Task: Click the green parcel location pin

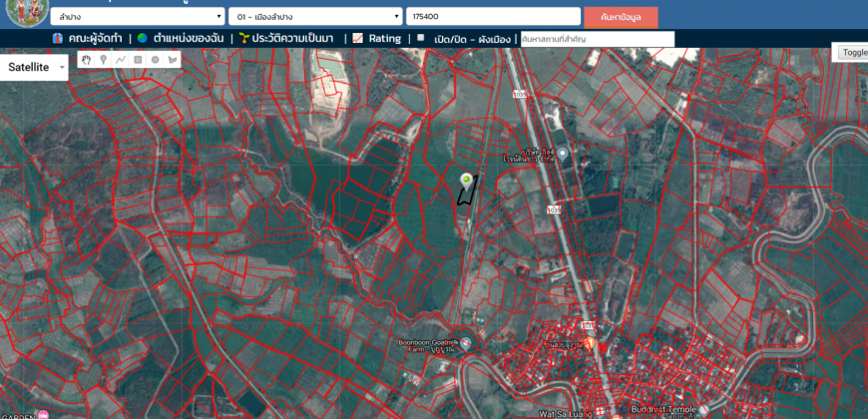Action: (467, 181)
